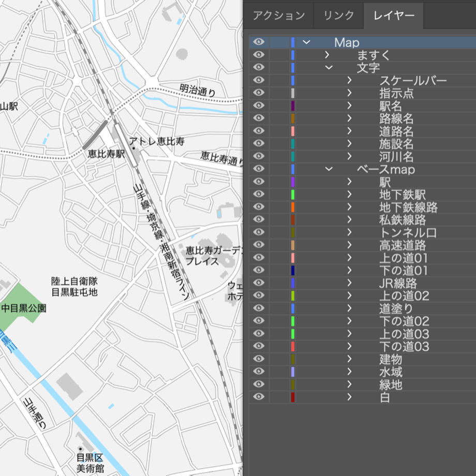Expand the スケールバー layer
Image resolution: width=476 pixels, height=476 pixels.
click(349, 80)
